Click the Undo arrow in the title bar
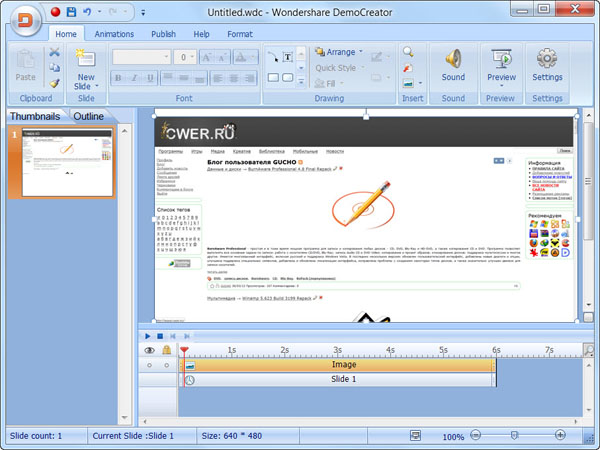This screenshot has height=450, width=600. tap(89, 12)
